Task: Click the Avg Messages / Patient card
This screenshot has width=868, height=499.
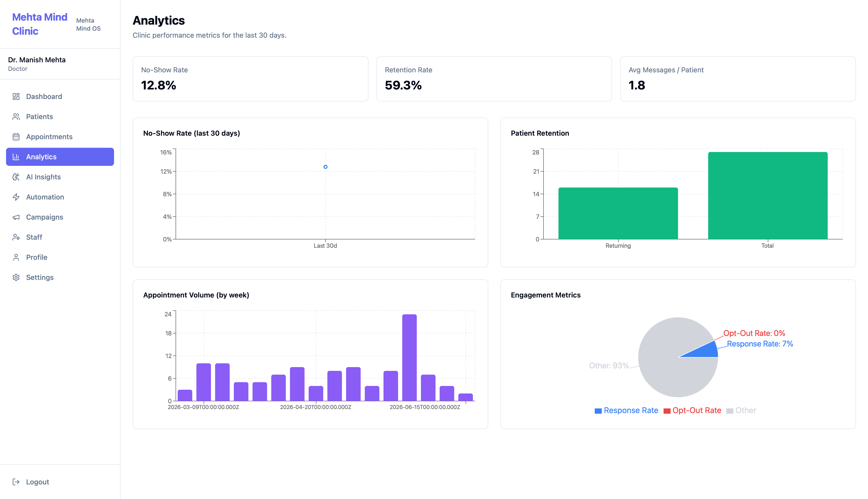Action: (x=738, y=79)
